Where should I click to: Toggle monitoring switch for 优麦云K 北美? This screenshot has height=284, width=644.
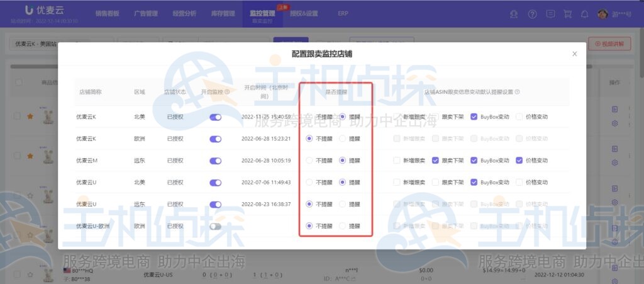[x=215, y=117]
